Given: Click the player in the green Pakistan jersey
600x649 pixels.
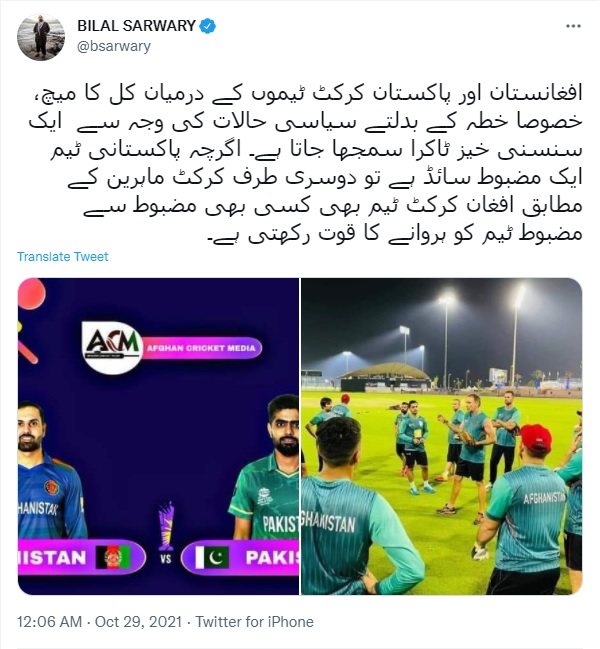Looking at the screenshot, I should click(265, 468).
